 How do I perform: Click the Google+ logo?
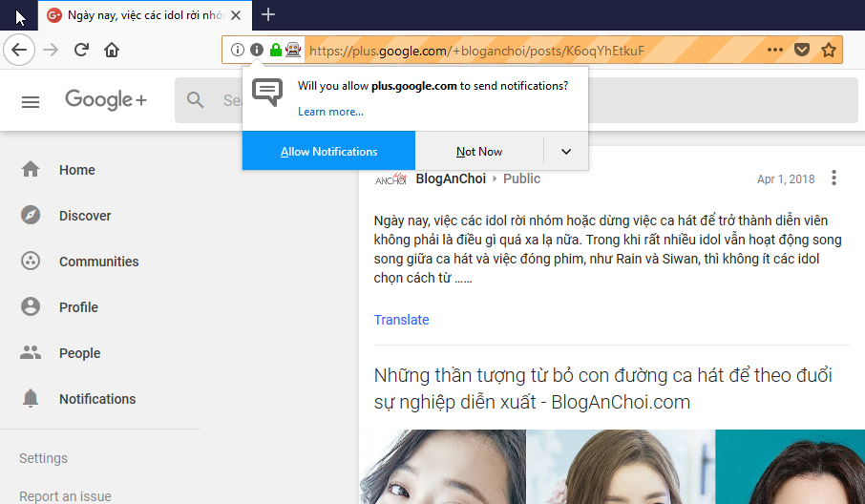[x=106, y=100]
